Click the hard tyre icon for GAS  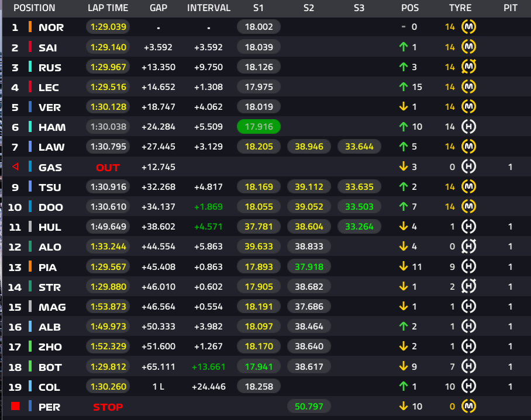[468, 166]
